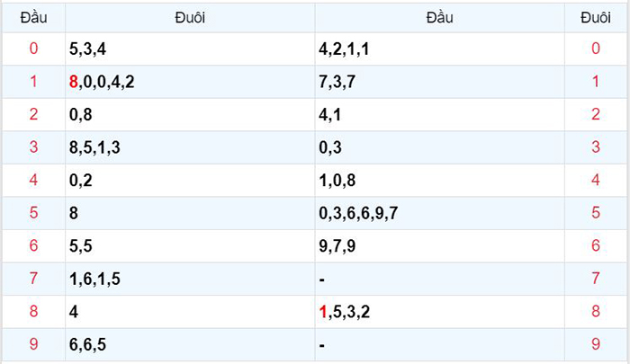Click the right Đuôi column header

[x=596, y=18]
